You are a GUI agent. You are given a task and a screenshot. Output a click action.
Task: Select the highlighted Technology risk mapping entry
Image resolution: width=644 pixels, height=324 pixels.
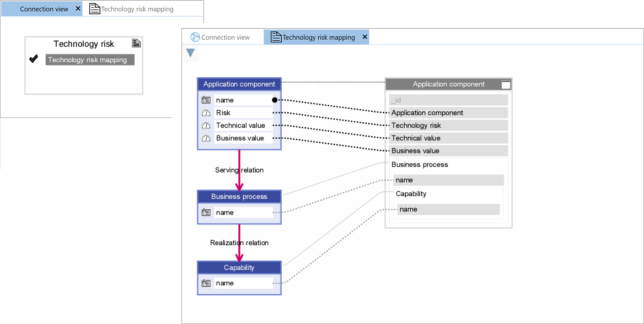89,60
